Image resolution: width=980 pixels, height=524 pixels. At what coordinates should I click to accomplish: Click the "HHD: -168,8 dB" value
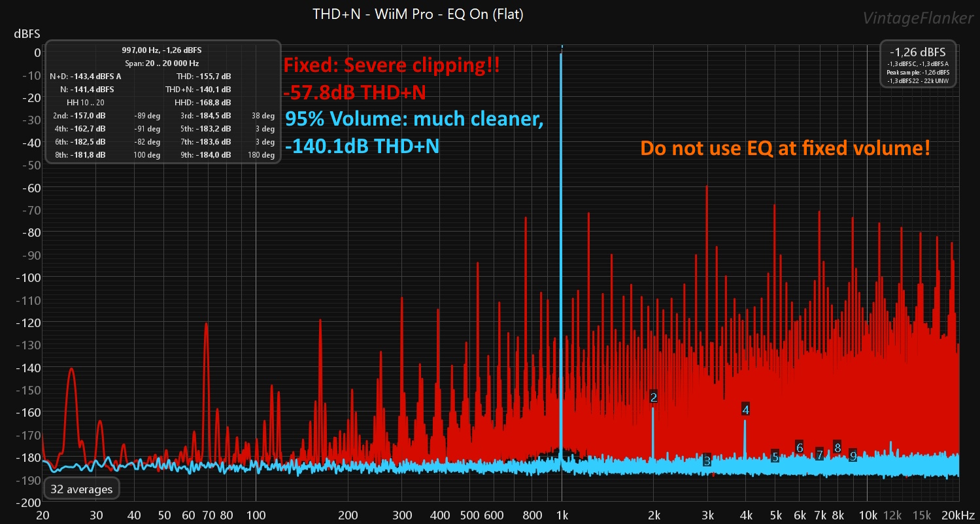203,103
